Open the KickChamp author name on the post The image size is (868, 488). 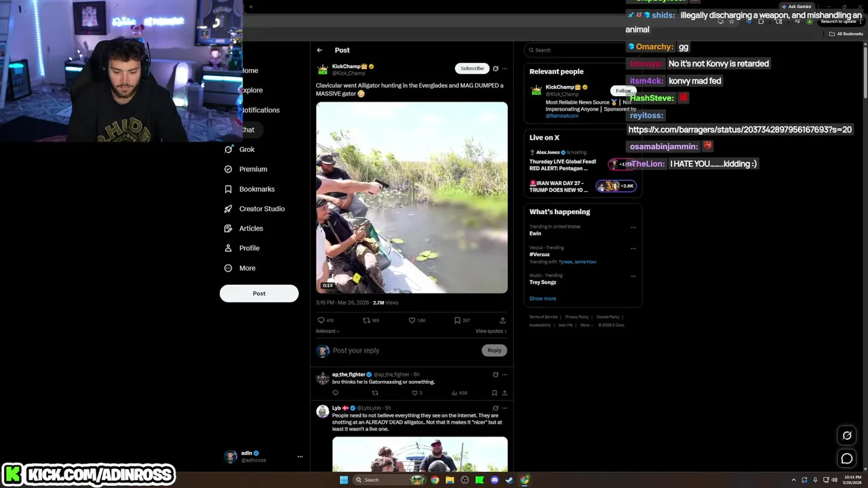point(349,66)
